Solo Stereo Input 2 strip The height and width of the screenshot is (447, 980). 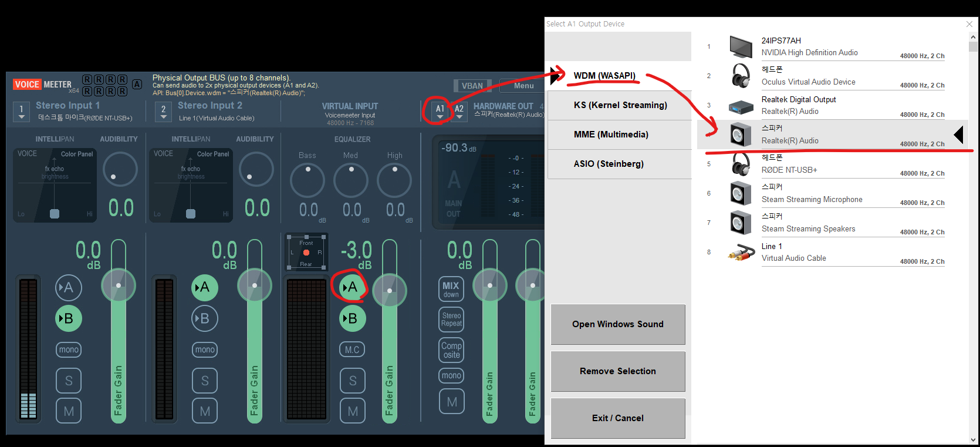tap(205, 381)
